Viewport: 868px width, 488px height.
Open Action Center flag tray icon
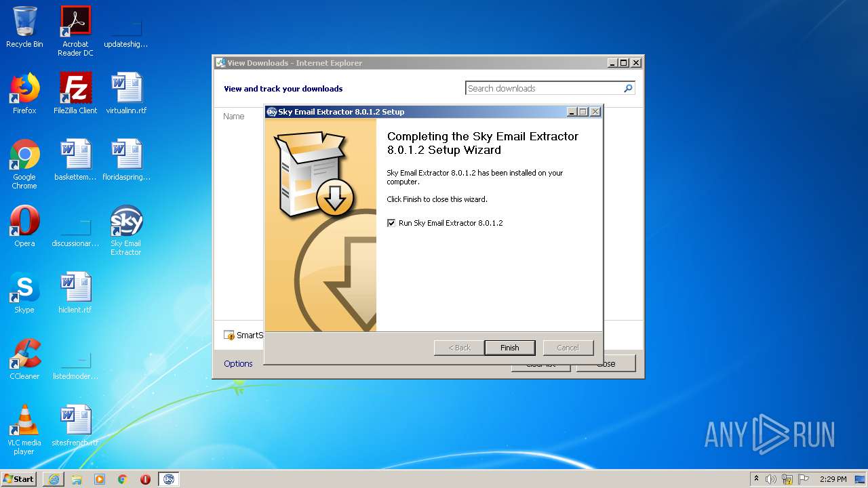pos(804,479)
